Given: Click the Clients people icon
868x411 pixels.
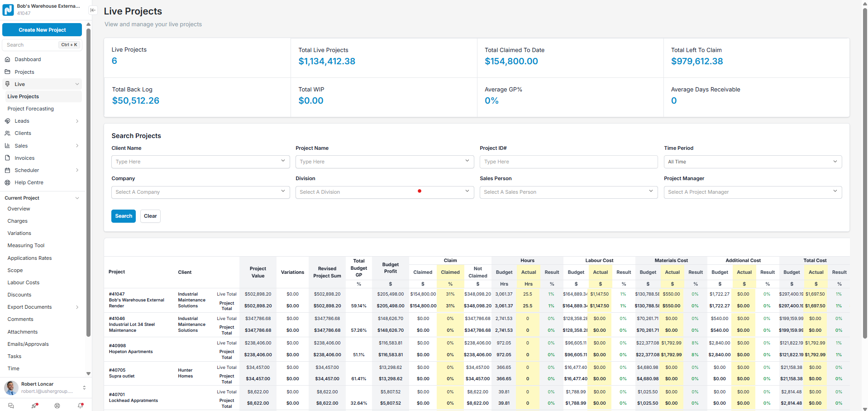Looking at the screenshot, I should coord(7,133).
